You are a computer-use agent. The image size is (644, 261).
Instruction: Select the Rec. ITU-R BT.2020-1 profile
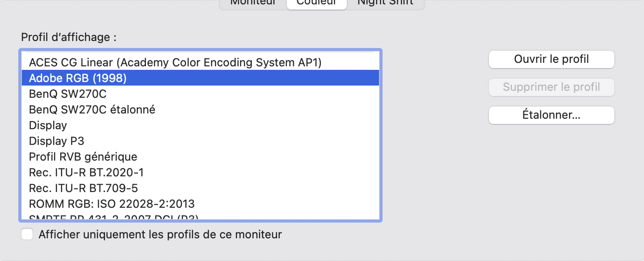[86, 172]
